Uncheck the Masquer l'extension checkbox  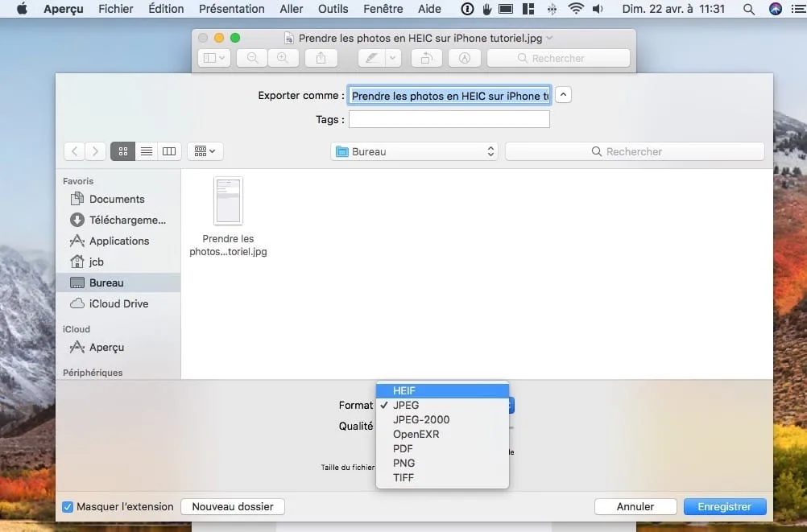[x=67, y=506]
